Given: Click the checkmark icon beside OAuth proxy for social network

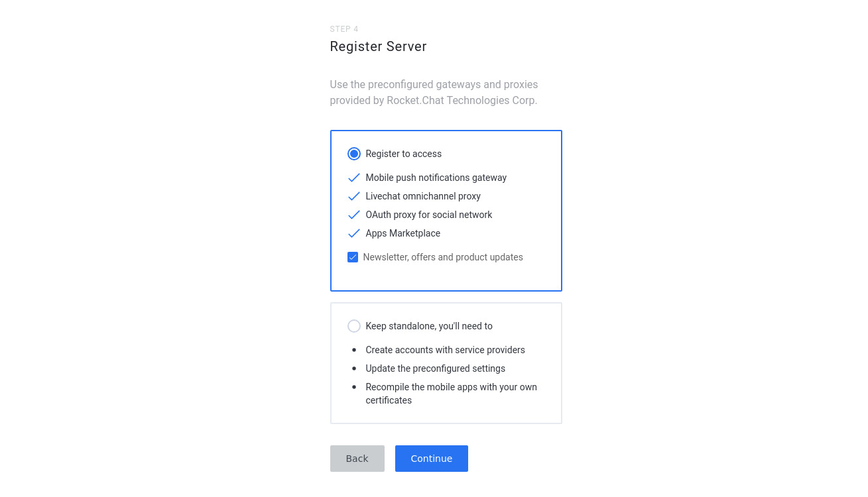Looking at the screenshot, I should coord(354,215).
